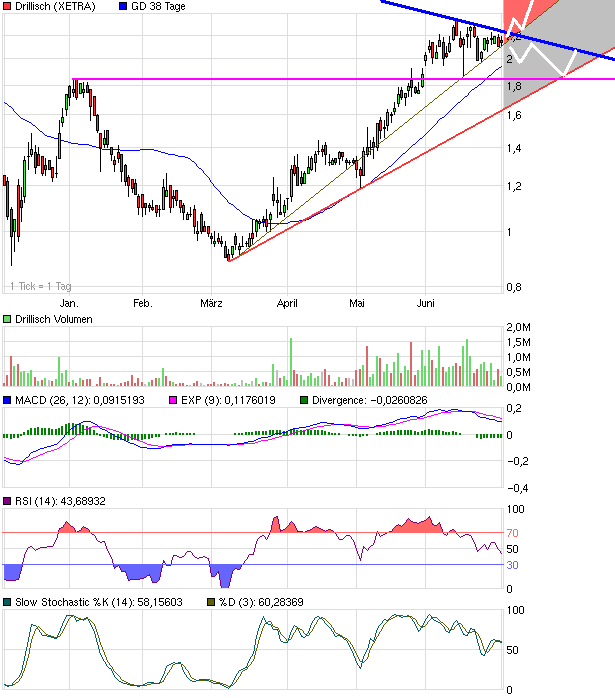Image resolution: width=615 pixels, height=698 pixels.
Task: Click the volume axis value '2,0M'
Action: coord(518,328)
